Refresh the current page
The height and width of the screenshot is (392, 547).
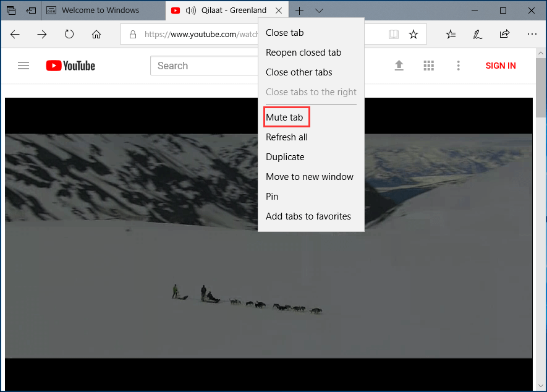69,34
